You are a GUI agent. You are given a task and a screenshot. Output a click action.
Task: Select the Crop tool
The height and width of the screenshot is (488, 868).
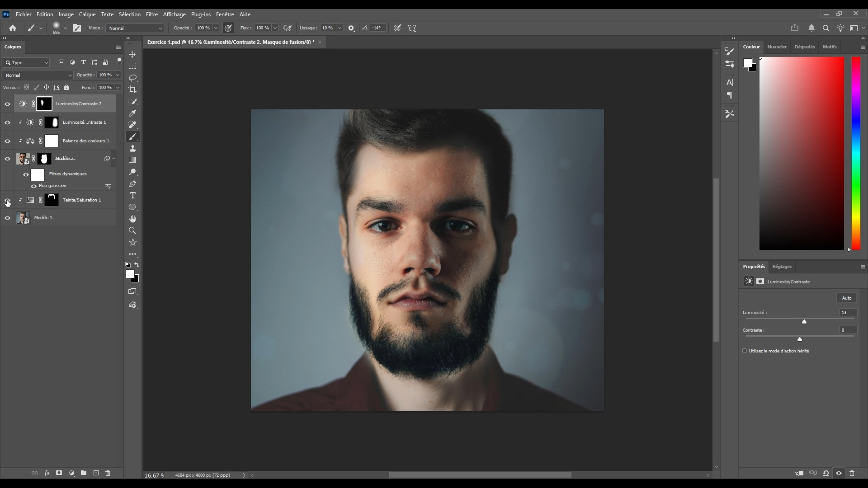point(132,89)
